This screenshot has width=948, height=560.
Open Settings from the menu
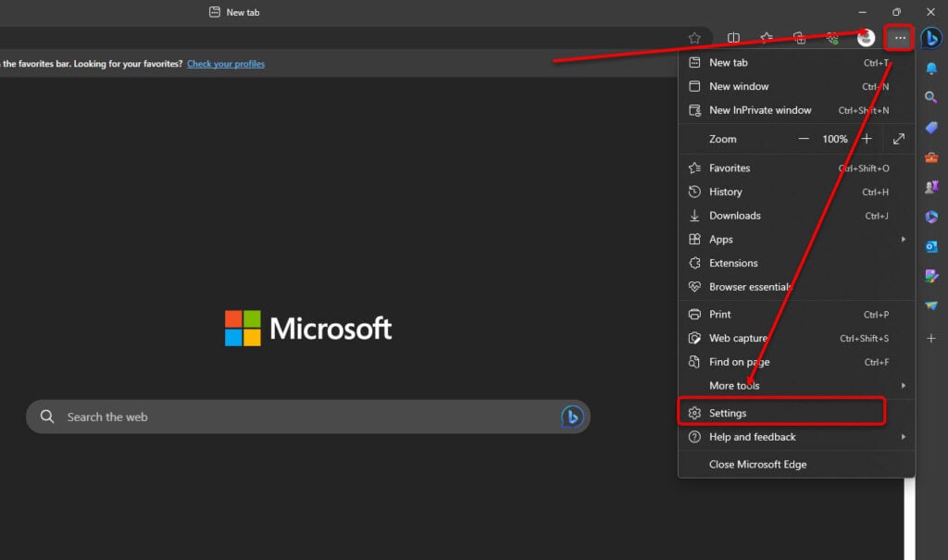coord(795,413)
